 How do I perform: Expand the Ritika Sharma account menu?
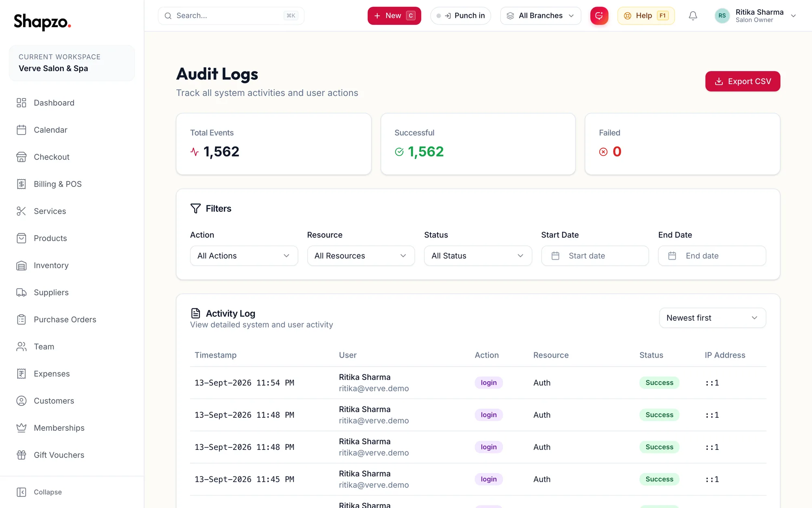(x=755, y=16)
